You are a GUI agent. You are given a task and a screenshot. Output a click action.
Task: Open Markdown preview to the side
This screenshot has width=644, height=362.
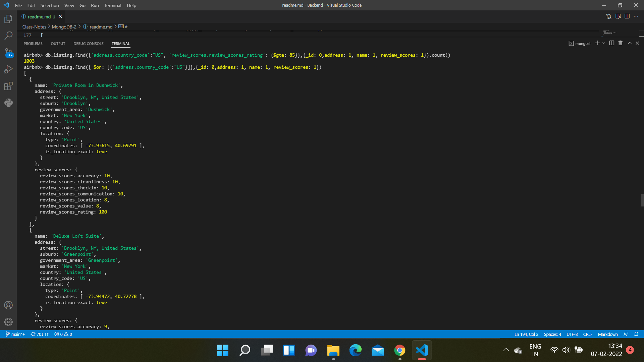click(x=618, y=16)
